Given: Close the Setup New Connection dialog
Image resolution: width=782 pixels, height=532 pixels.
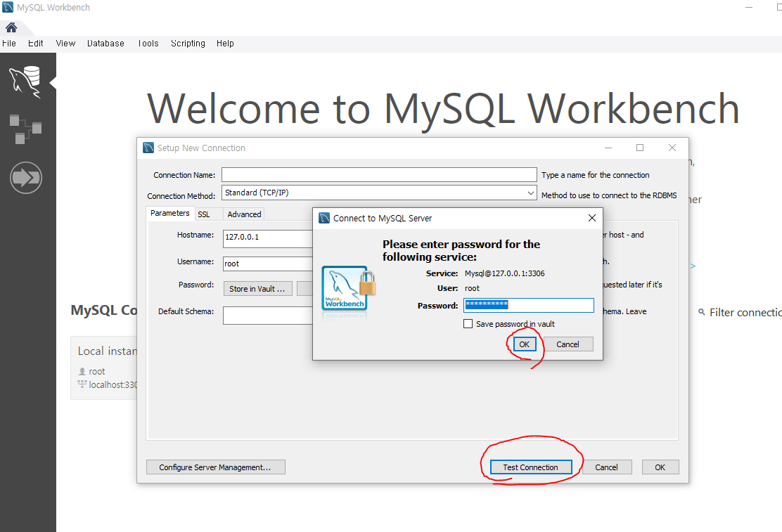Looking at the screenshot, I should (672, 148).
